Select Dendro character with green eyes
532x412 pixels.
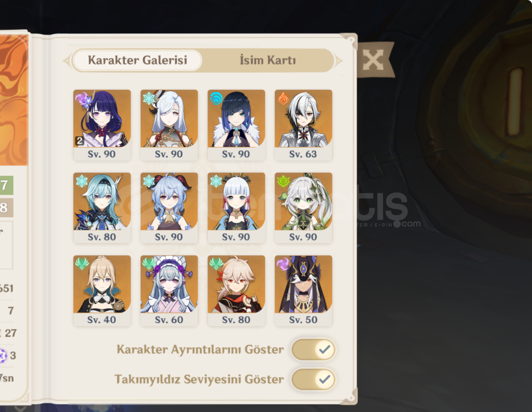point(303,207)
